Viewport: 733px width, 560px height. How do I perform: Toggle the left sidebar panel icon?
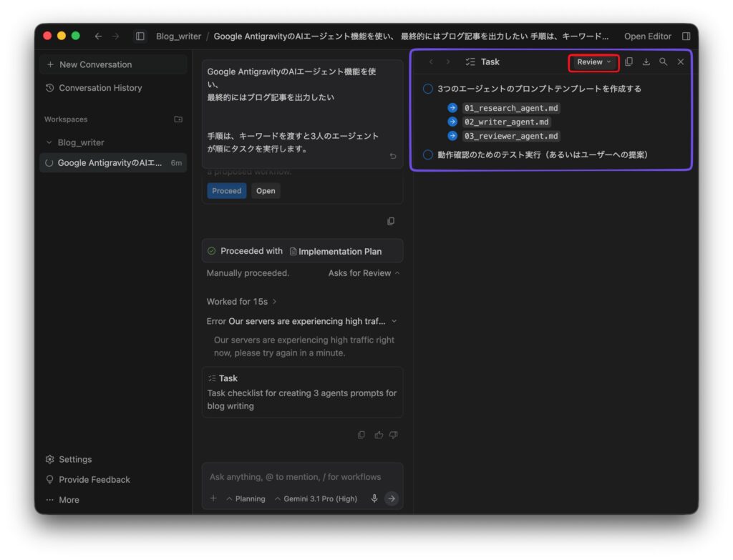click(140, 36)
